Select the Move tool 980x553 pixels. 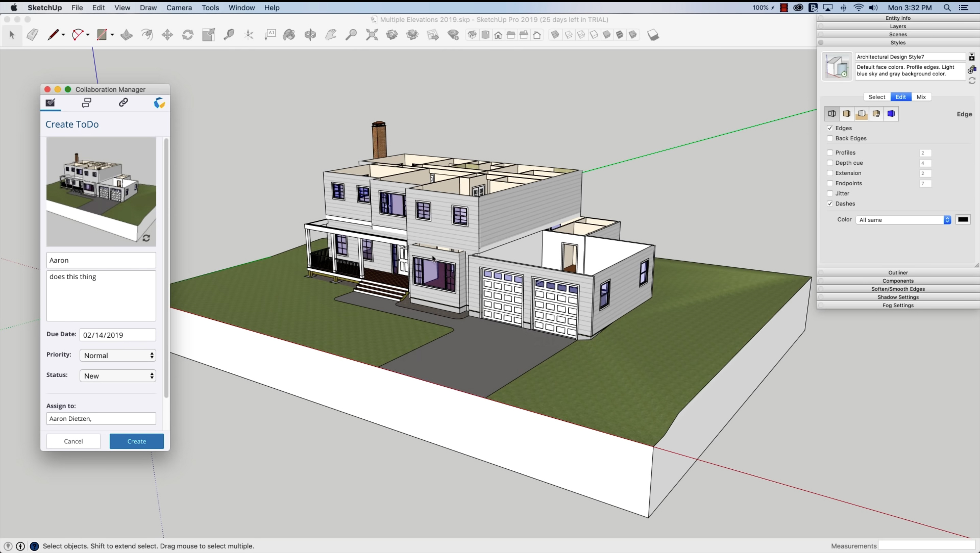pyautogui.click(x=167, y=35)
